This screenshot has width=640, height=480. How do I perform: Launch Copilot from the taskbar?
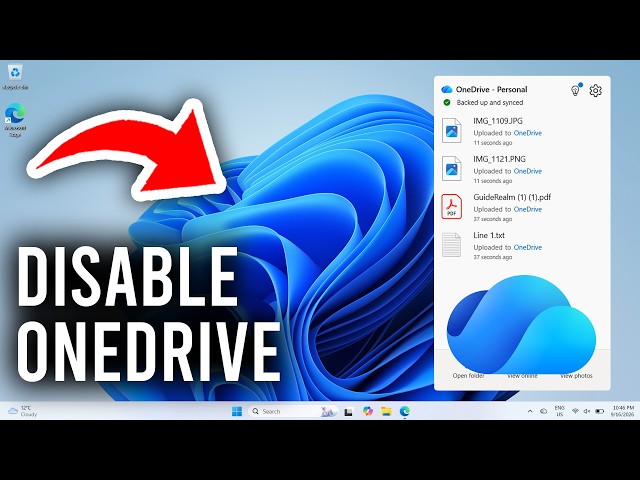pyautogui.click(x=368, y=411)
